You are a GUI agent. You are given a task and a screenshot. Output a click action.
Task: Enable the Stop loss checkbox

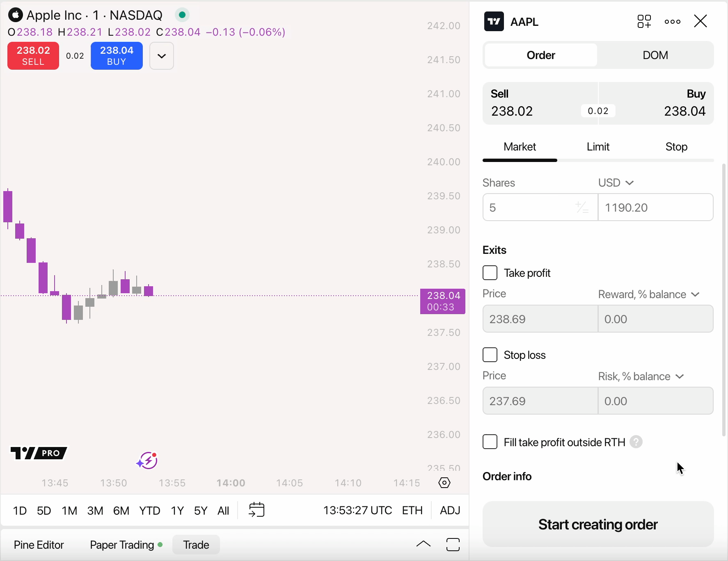coord(490,355)
